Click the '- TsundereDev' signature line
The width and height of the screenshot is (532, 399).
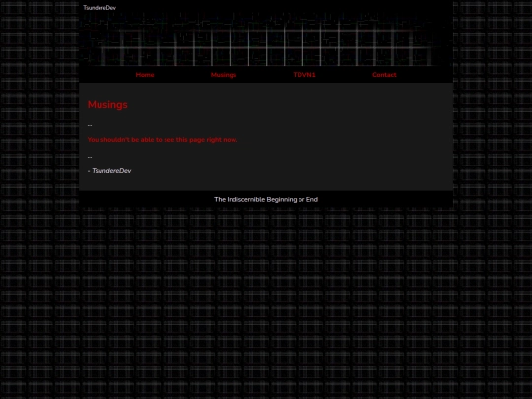coord(109,171)
